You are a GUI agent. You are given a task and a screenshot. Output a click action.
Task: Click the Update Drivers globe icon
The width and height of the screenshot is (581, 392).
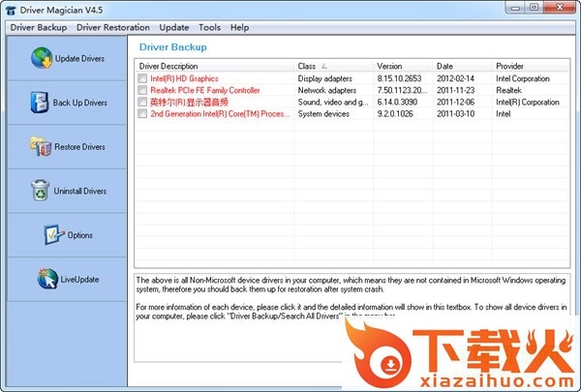[x=42, y=58]
